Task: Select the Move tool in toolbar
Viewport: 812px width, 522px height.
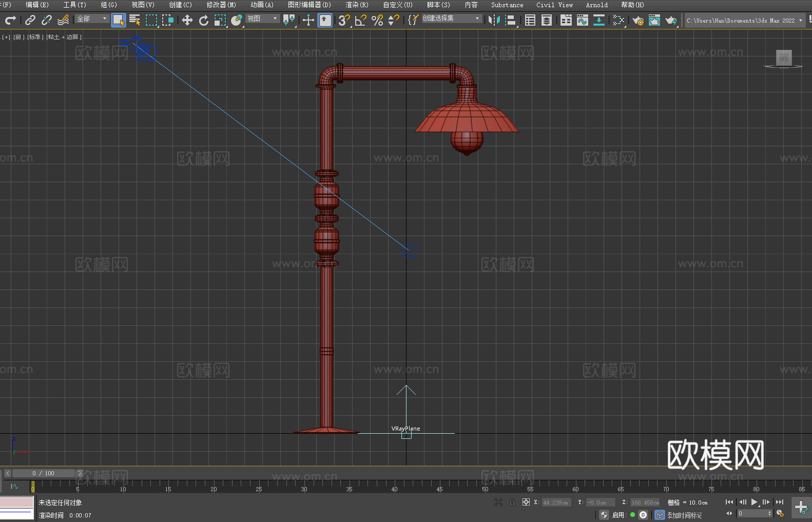Action: 187,20
